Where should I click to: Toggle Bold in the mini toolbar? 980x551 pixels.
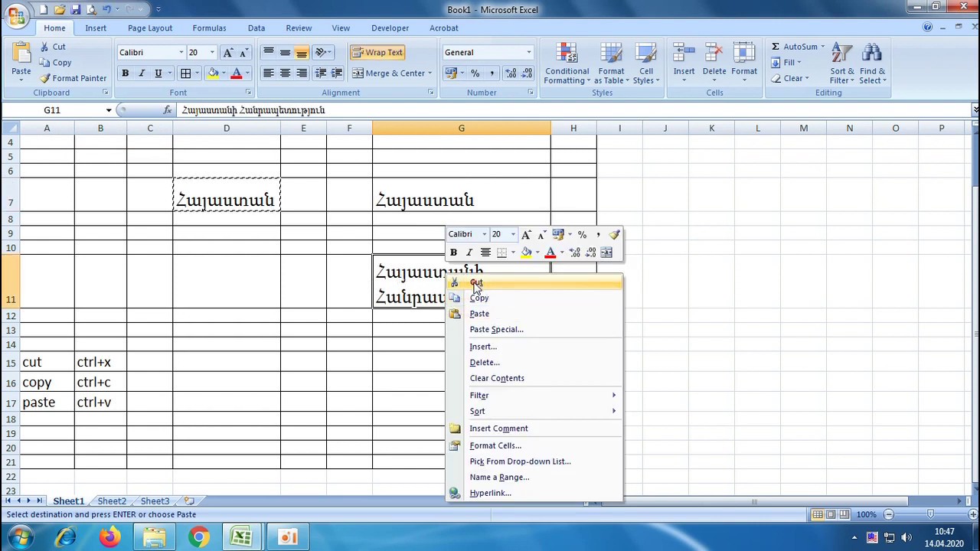tap(453, 253)
